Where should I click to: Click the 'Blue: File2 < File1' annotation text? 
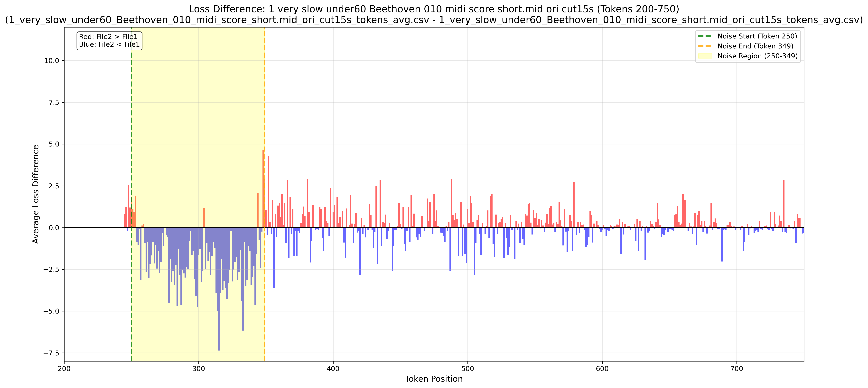click(109, 45)
